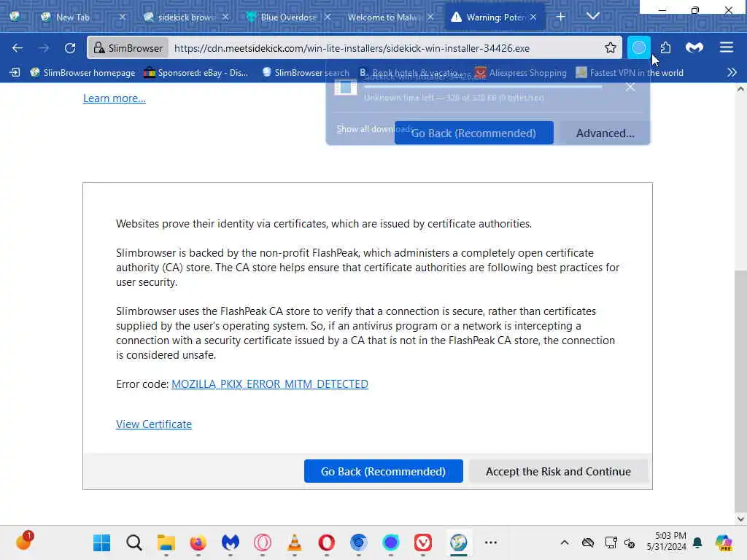Open the MOZILLA_PKIX_ERROR_MITM_DETECTED error code link
The height and width of the screenshot is (560, 747).
coord(270,384)
